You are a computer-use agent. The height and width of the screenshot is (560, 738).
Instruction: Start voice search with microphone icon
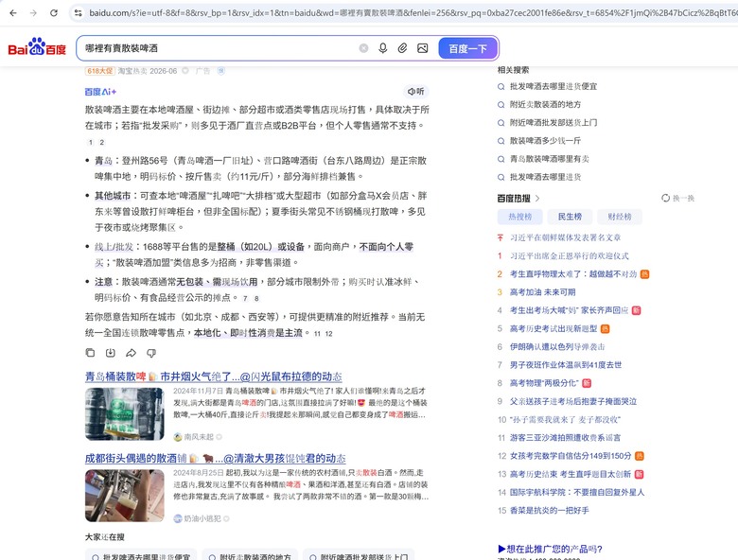click(382, 48)
